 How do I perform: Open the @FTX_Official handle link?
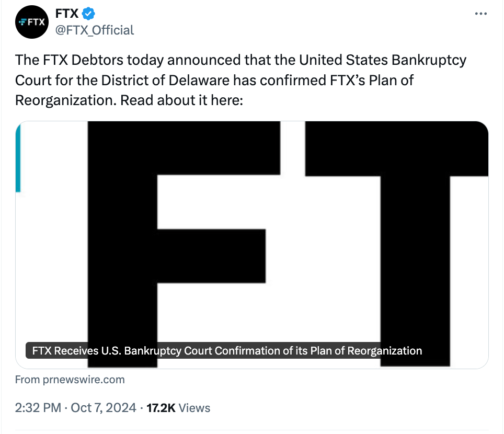(x=95, y=30)
